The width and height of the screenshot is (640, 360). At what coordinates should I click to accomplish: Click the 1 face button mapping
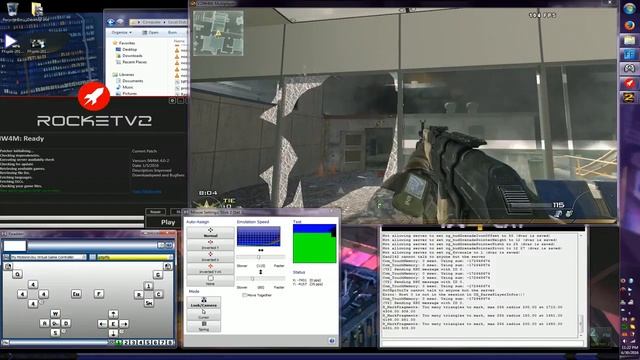(149, 286)
